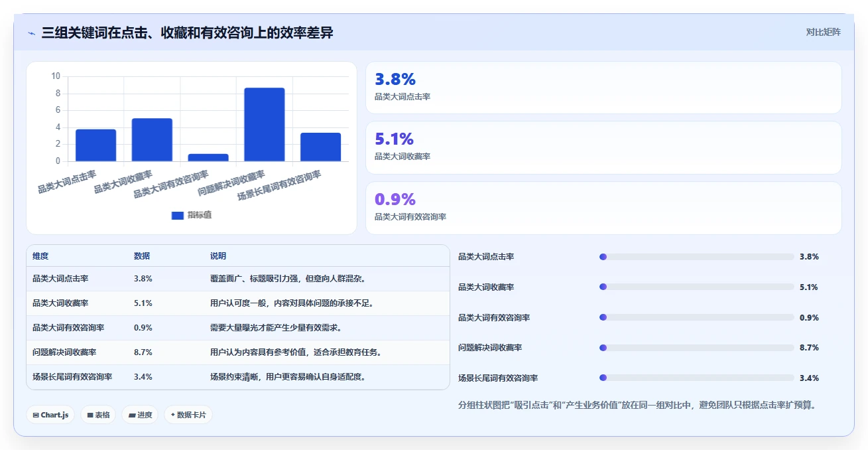
Task: Click the 3.8% value in the table
Action: (143, 279)
